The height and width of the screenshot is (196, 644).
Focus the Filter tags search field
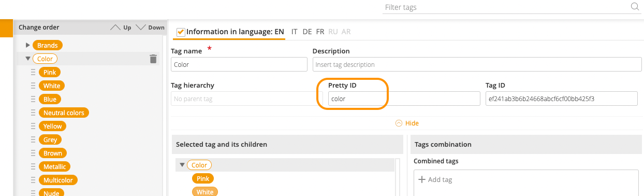point(511,7)
